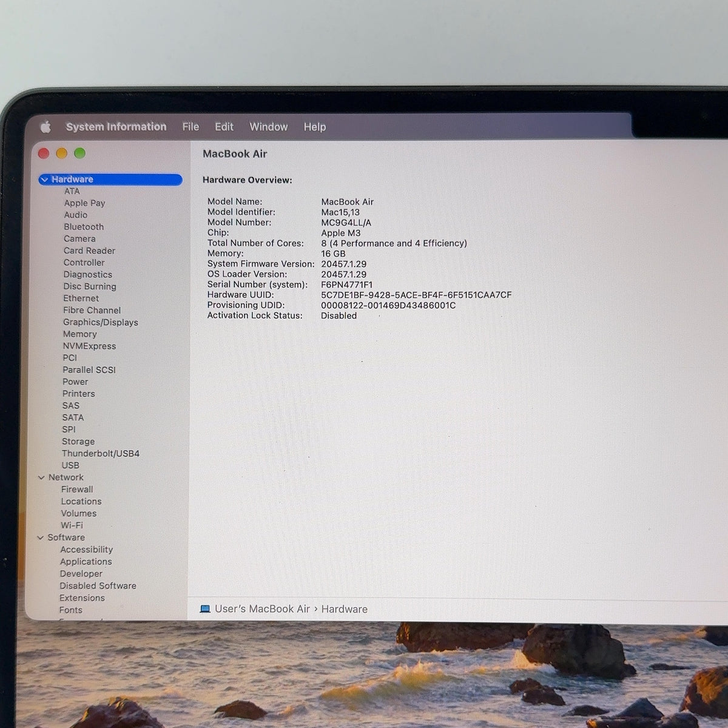
Task: Select SAS in the sidebar
Action: 70,406
